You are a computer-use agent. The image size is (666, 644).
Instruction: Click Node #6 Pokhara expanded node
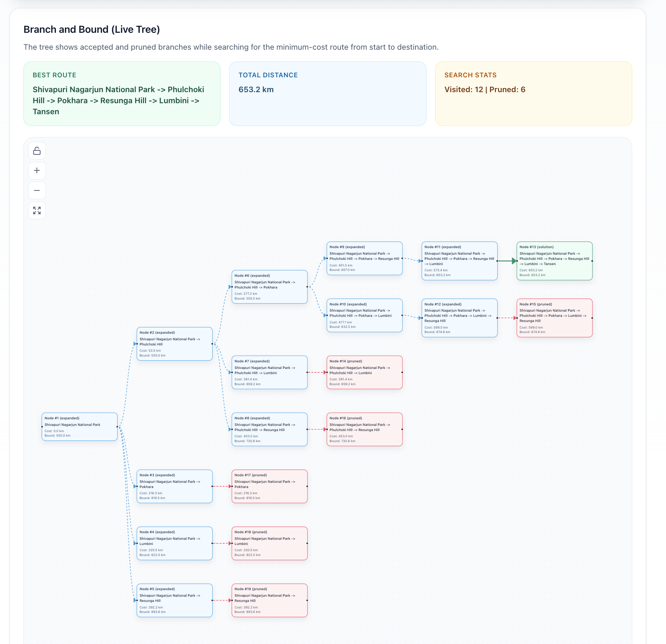269,287
